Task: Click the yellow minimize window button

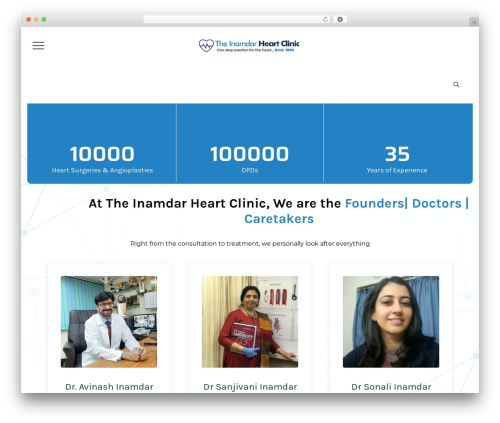Action: (x=36, y=19)
